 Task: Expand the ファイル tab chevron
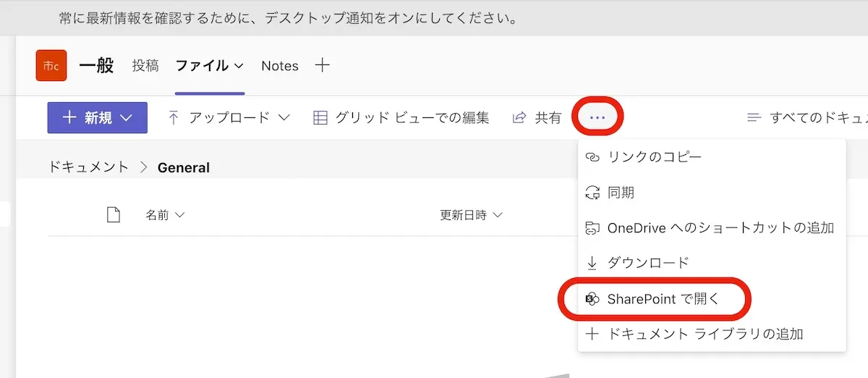(x=239, y=66)
